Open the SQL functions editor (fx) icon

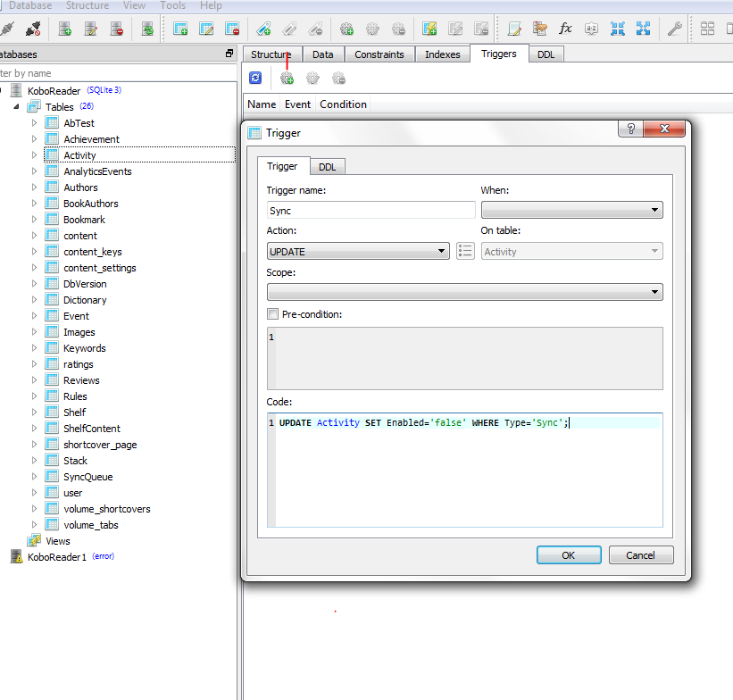coord(565,29)
